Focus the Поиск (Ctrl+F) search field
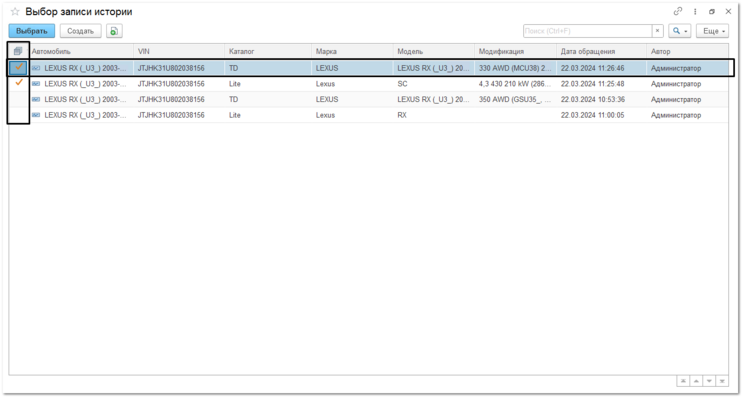The height and width of the screenshot is (398, 743). [x=588, y=31]
